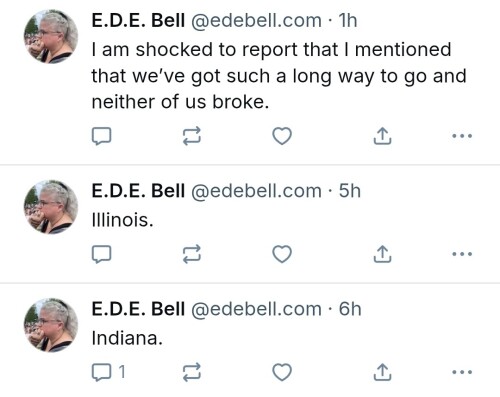Open more options for 'I am shocked' post
Image resolution: width=500 pixels, height=397 pixels.
click(x=462, y=136)
